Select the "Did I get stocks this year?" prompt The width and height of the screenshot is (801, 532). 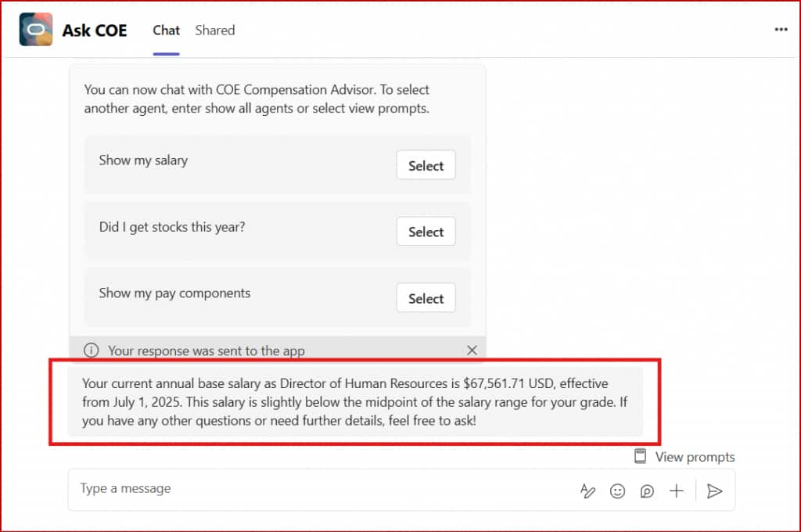pos(426,232)
